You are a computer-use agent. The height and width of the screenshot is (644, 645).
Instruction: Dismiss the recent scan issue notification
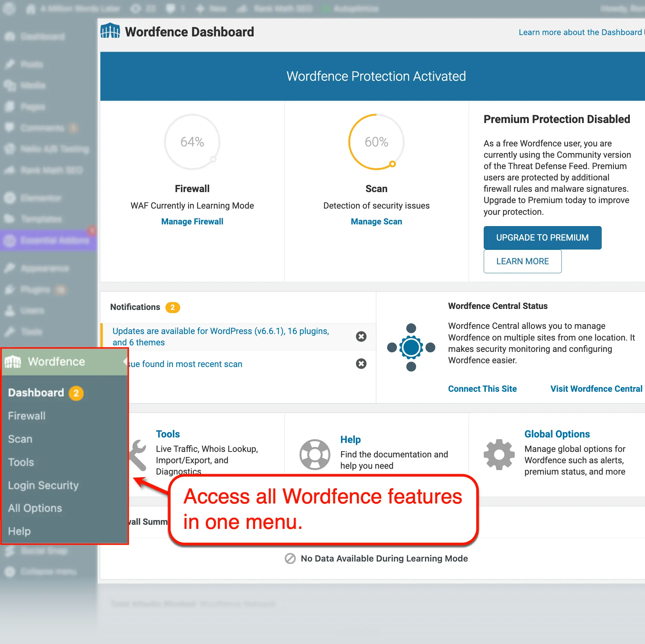click(361, 364)
